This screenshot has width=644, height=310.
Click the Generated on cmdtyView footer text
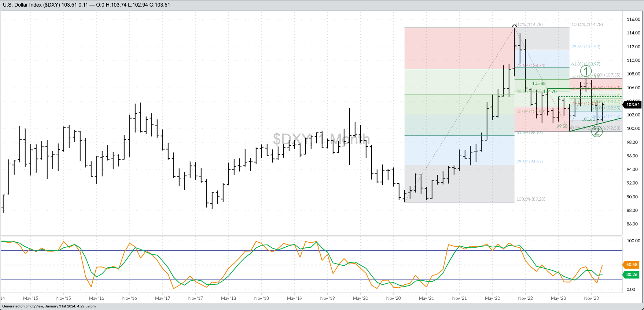tap(49, 306)
